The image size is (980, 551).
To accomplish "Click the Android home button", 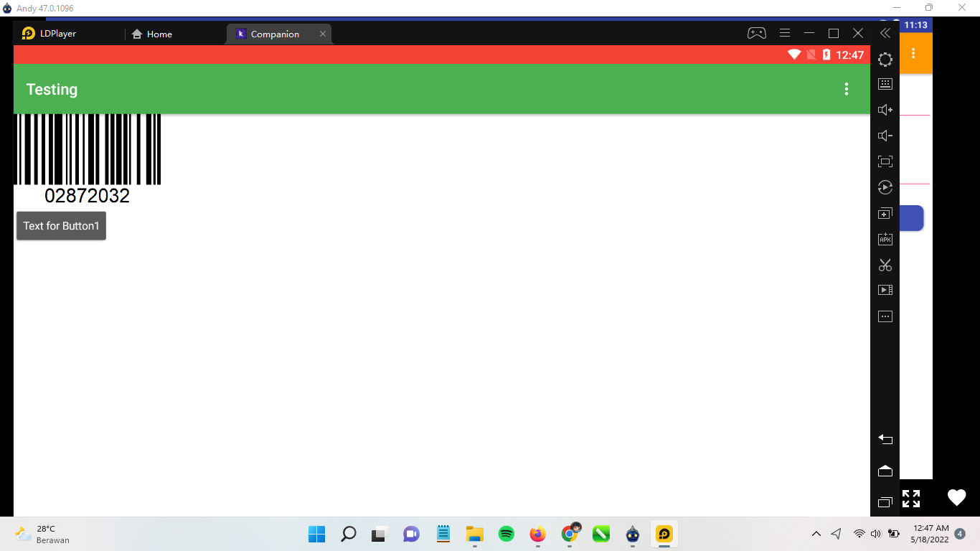I will 885,471.
